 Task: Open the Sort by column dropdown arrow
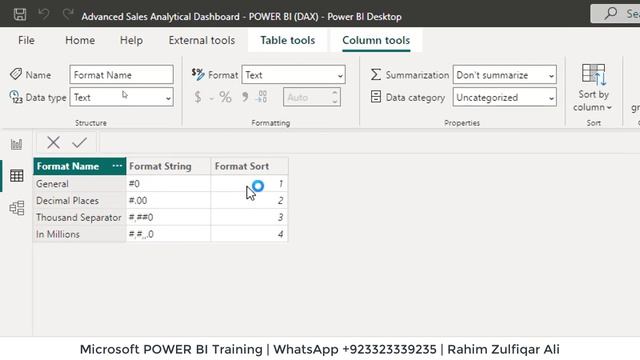click(x=609, y=108)
